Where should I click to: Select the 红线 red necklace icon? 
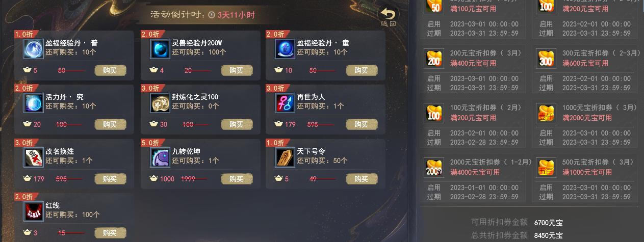pos(34,211)
